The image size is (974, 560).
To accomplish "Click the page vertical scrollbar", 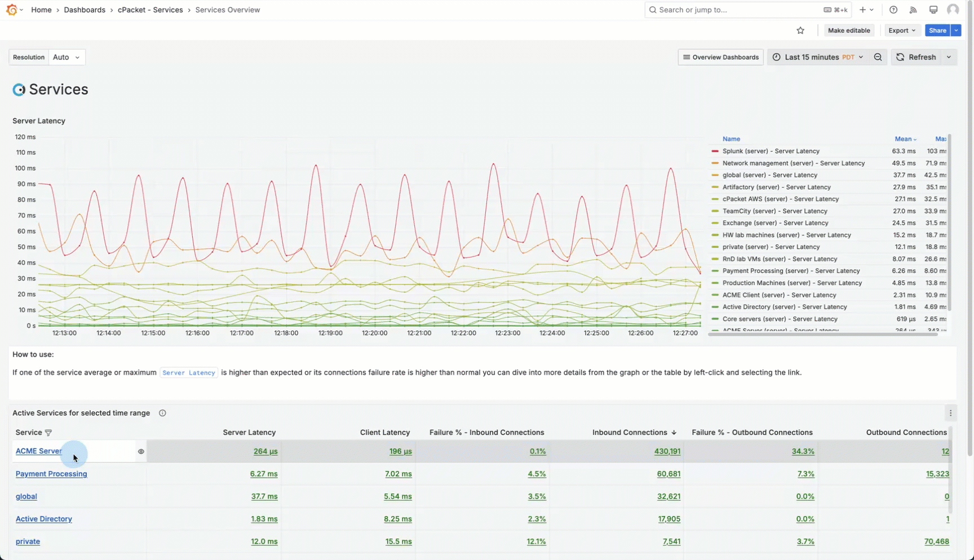I will (x=970, y=228).
